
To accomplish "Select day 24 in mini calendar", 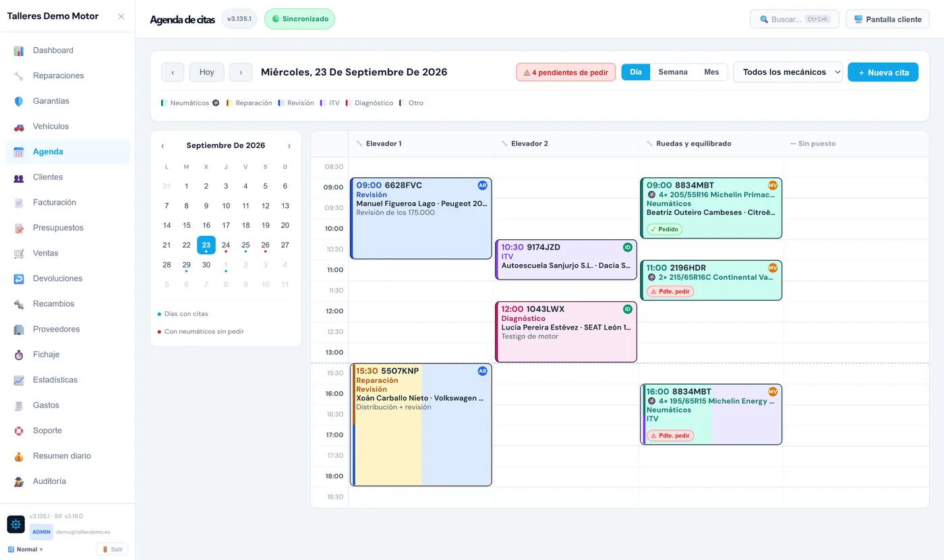I will (226, 245).
